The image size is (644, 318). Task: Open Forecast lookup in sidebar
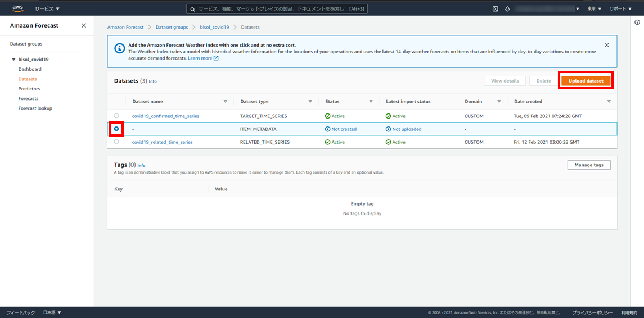(x=35, y=108)
